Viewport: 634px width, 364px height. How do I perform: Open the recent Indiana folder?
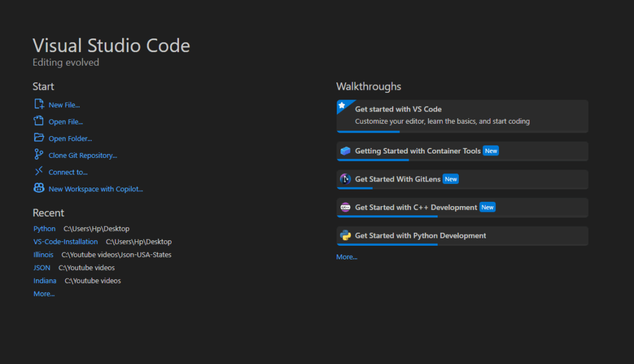(45, 281)
